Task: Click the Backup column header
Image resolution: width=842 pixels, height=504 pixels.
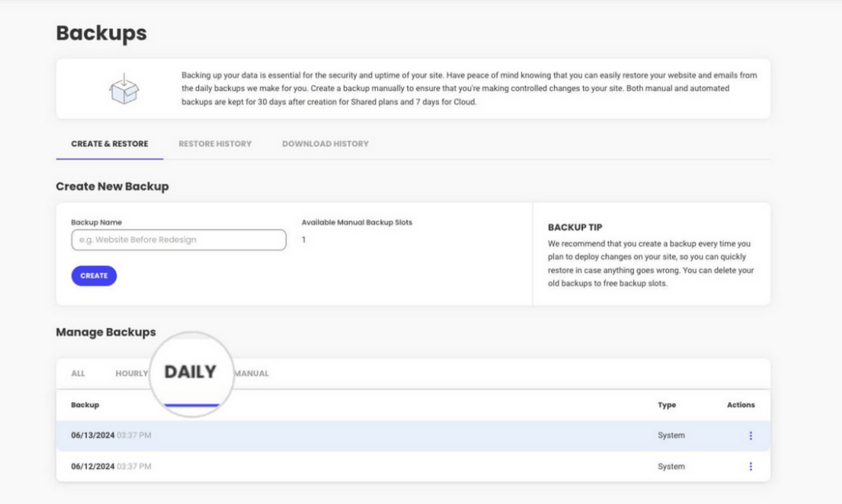Action: click(x=85, y=405)
